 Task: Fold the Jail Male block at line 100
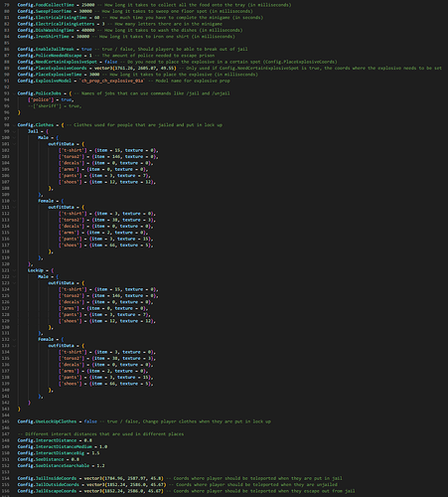(14, 138)
